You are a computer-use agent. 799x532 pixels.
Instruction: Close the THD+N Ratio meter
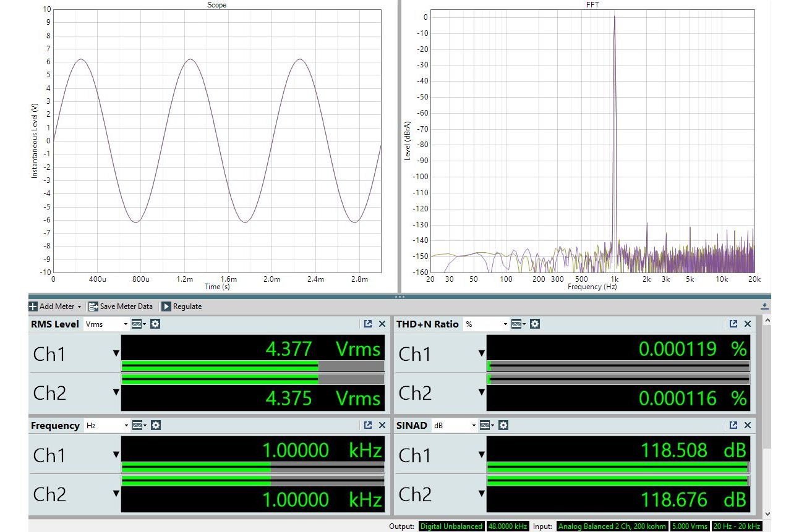point(748,324)
